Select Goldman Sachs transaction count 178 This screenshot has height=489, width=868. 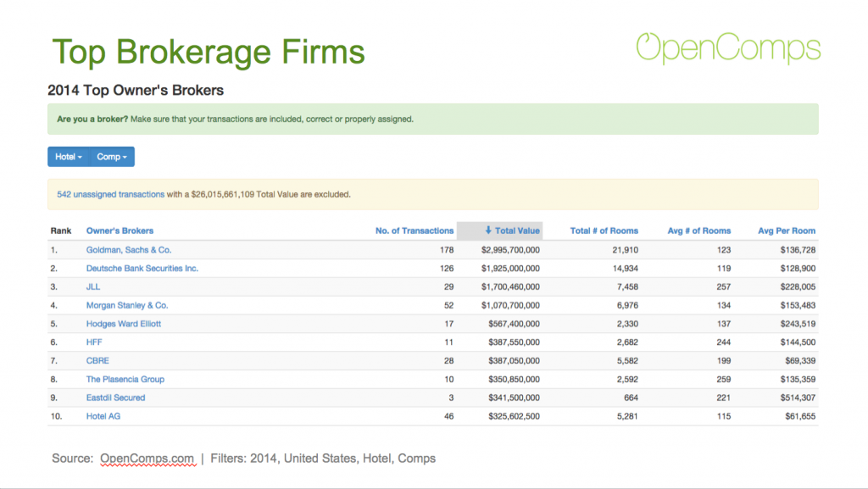click(447, 250)
